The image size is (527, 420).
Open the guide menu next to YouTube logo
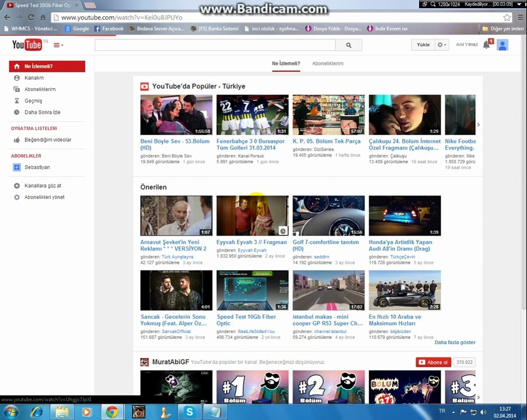(x=58, y=45)
